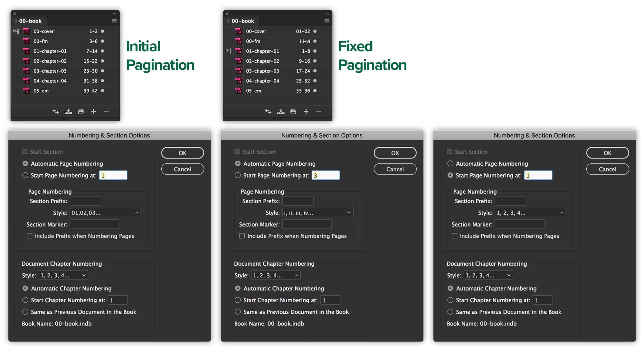This screenshot has height=349, width=644.
Task: Click synchronize icon in left book panel
Action: click(56, 111)
